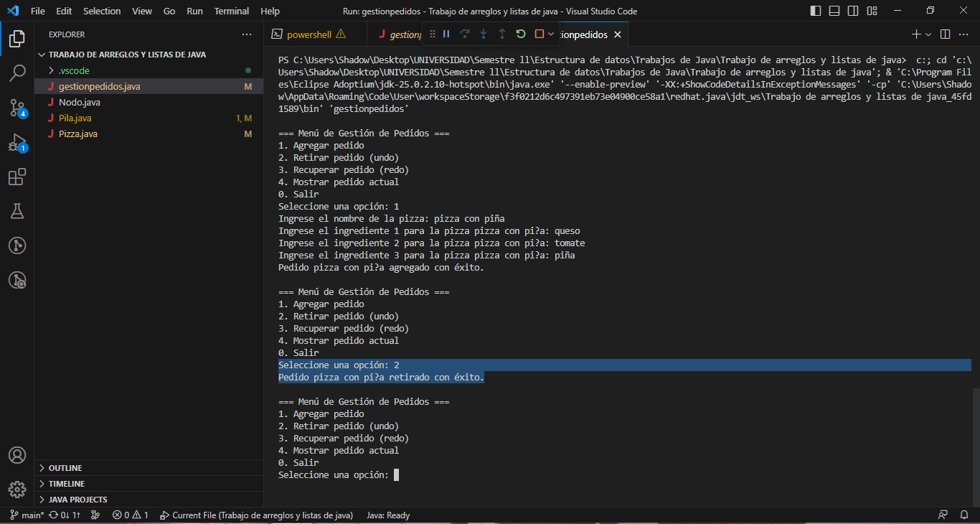Open the Manage gear menu
Image resolution: width=980 pixels, height=524 pixels.
17,490
